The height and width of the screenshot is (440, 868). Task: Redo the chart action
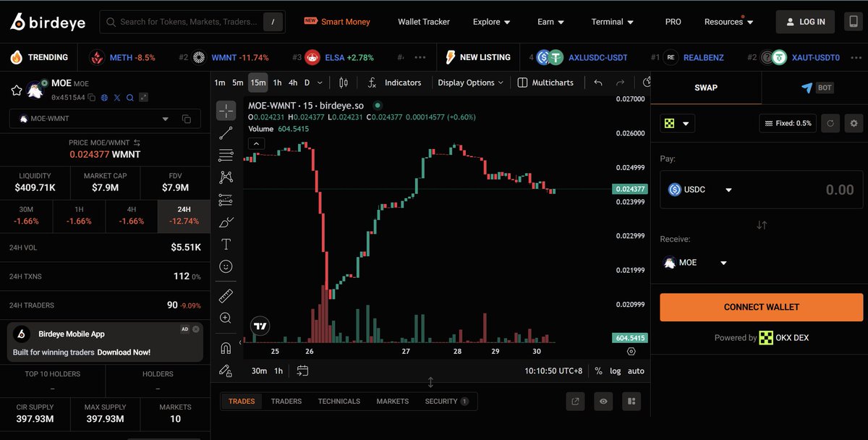click(x=621, y=82)
